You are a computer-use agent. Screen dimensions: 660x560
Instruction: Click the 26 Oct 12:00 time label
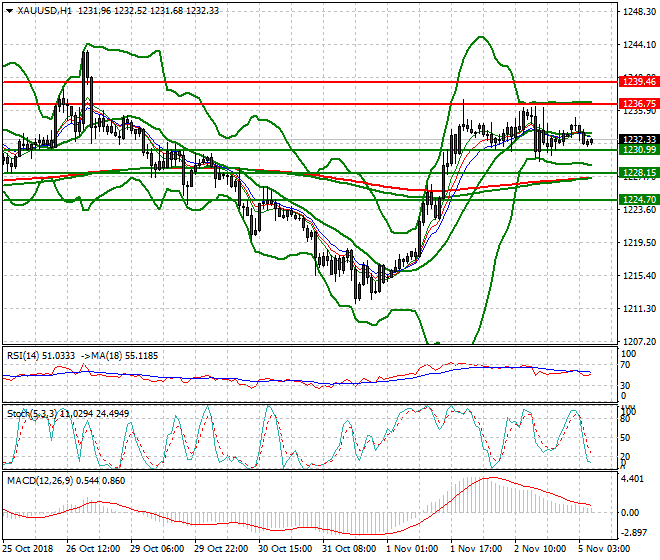[x=93, y=549]
